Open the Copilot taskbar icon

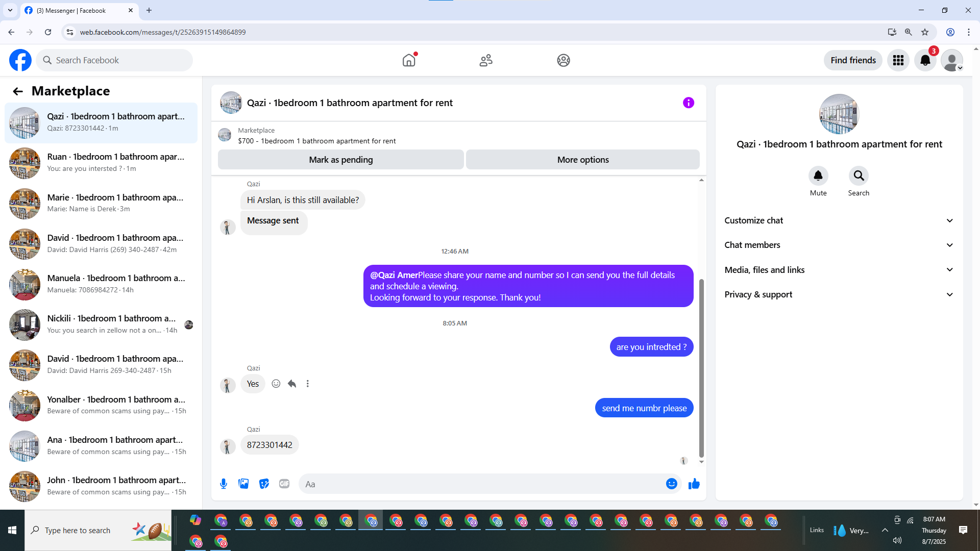[x=195, y=520]
